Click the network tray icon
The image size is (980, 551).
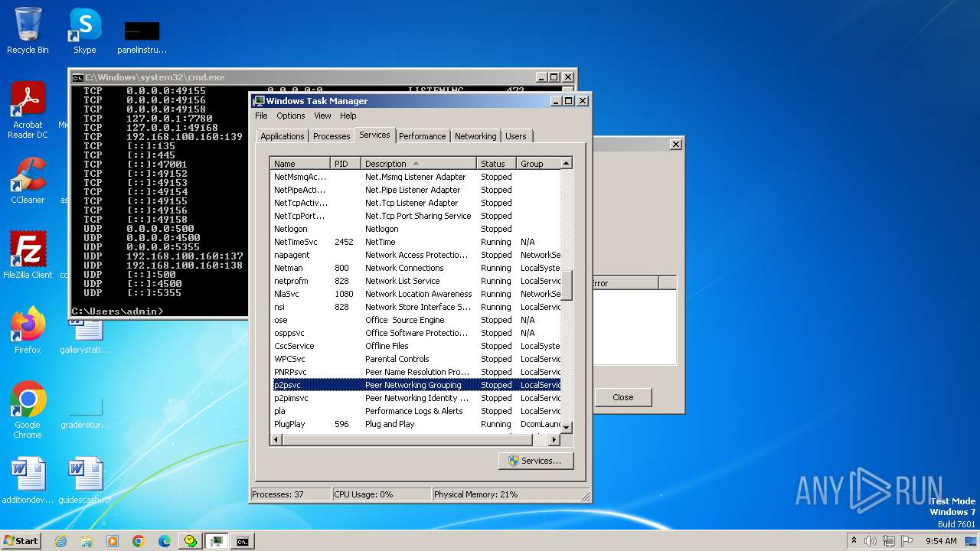coord(890,541)
